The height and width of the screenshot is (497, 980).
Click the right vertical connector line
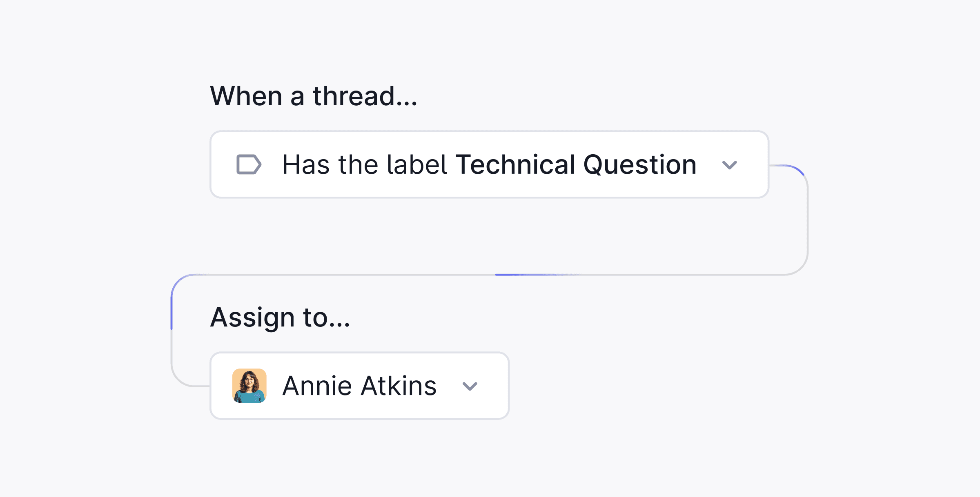coord(807,220)
